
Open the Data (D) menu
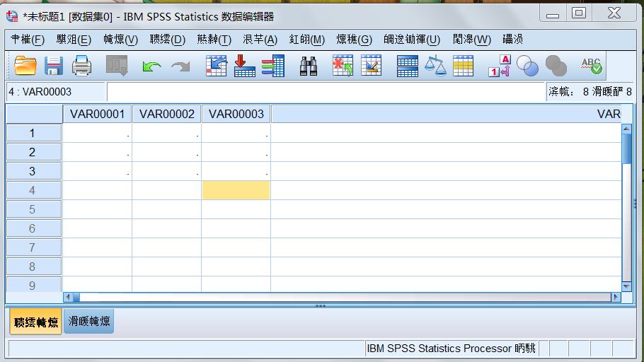point(168,40)
